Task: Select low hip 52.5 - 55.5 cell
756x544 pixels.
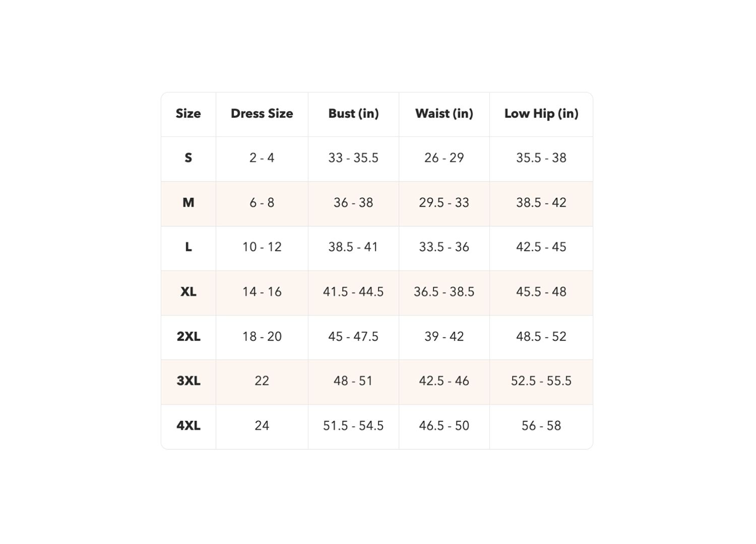Action: (x=541, y=381)
